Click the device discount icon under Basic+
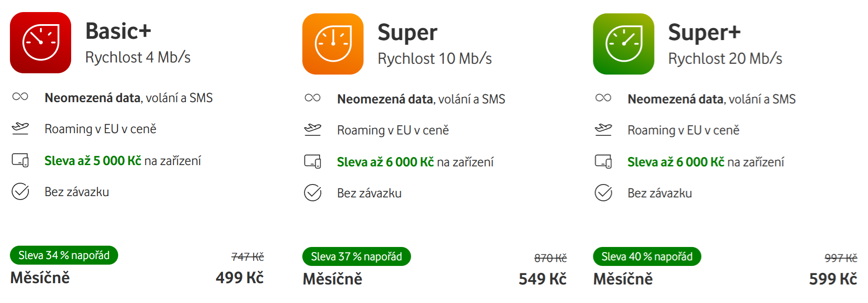Image resolution: width=868 pixels, height=303 pixels. pos(20,160)
